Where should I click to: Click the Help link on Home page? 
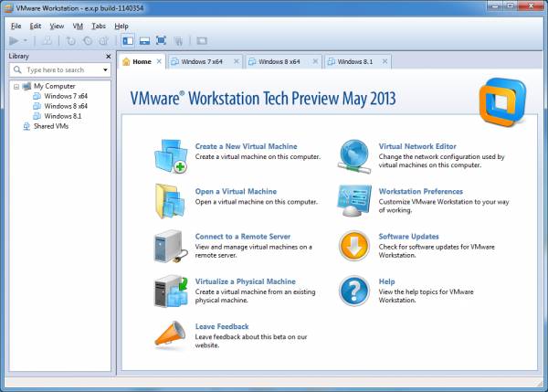(x=386, y=281)
